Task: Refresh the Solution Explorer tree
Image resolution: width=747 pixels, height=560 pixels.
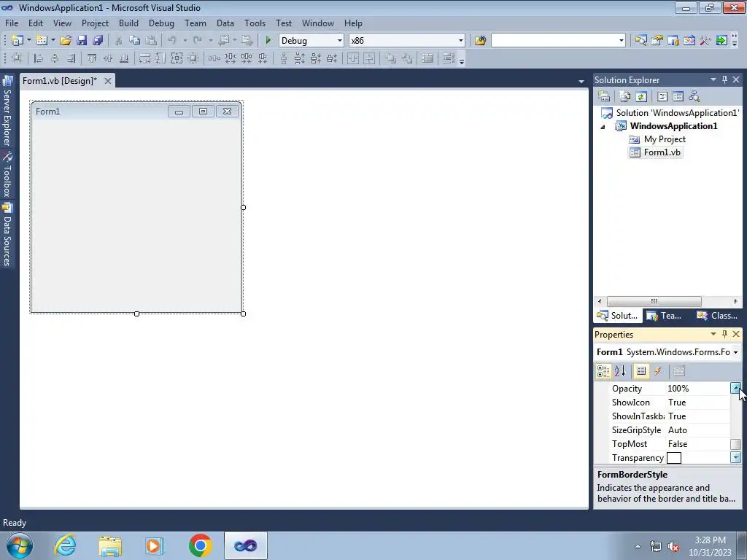Action: (641, 97)
